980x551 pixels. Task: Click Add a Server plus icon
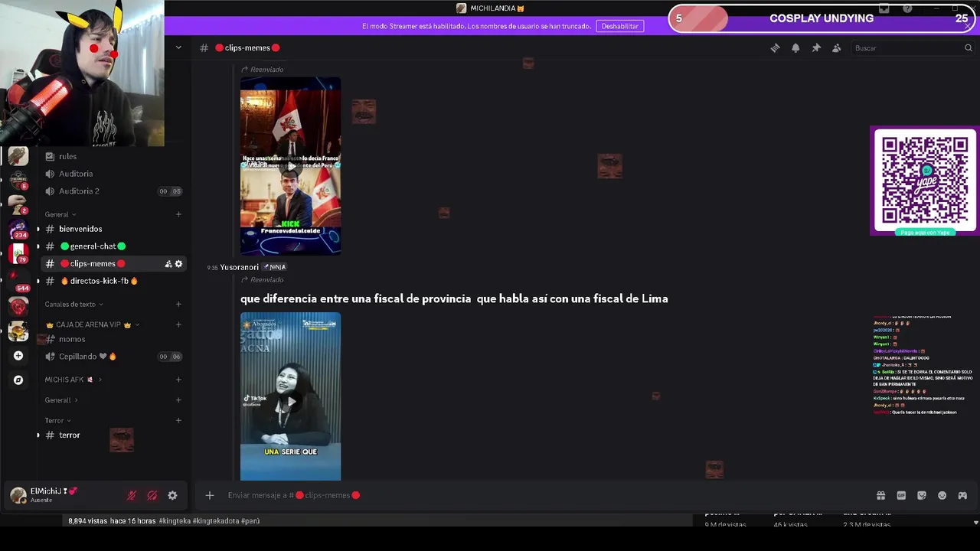[18, 356]
